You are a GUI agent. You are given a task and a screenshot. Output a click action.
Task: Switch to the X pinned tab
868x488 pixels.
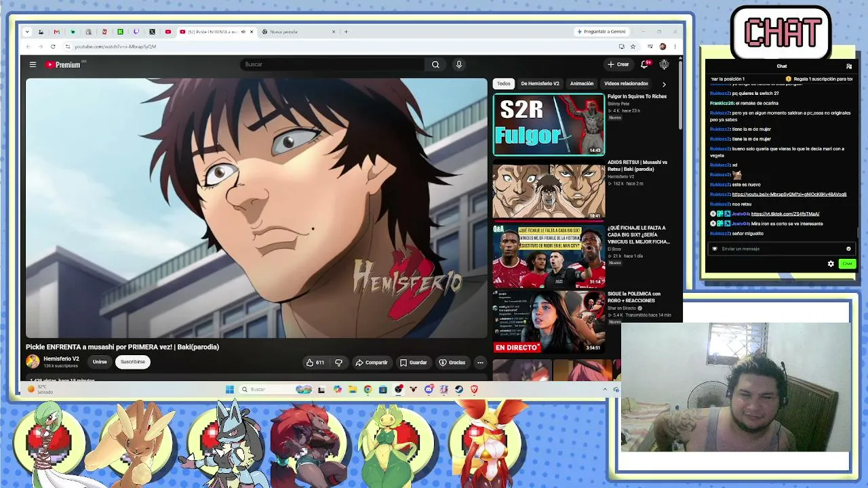coord(152,32)
